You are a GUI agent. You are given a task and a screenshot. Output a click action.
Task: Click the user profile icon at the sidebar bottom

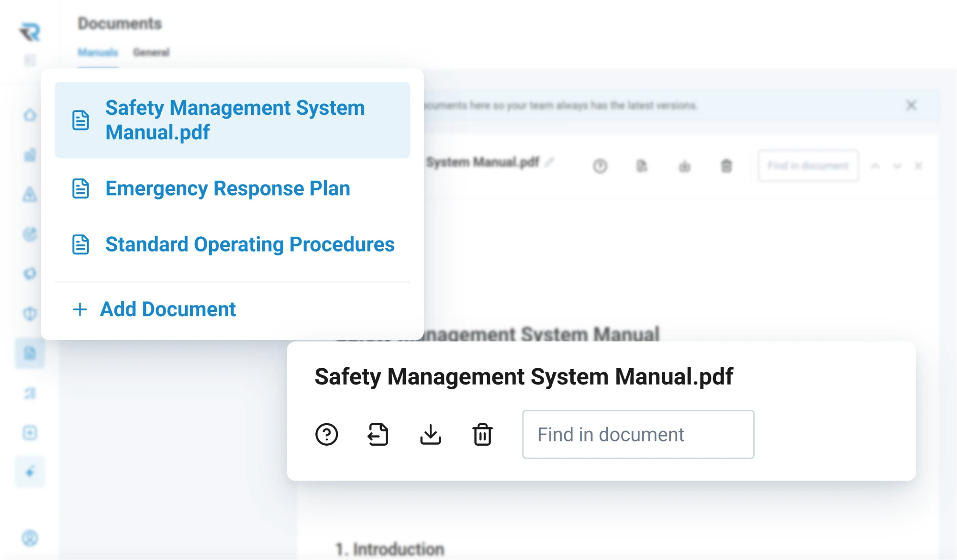click(x=30, y=538)
